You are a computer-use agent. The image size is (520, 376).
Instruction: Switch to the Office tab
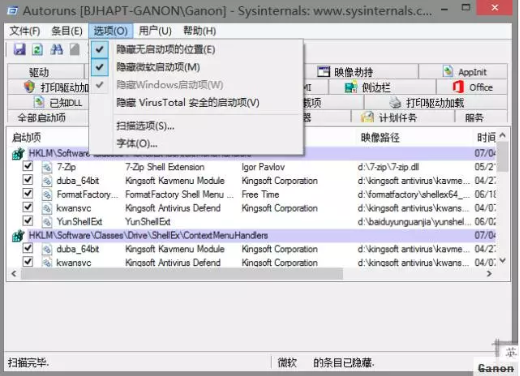(472, 87)
